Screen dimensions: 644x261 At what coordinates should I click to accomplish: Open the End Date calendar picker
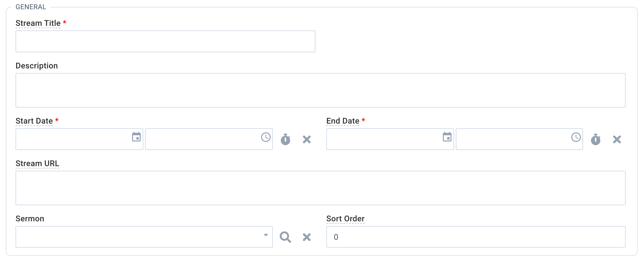447,137
